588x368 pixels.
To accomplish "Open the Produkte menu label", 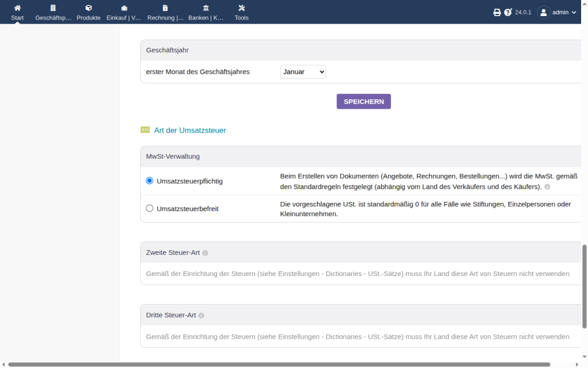I will pyautogui.click(x=88, y=18).
